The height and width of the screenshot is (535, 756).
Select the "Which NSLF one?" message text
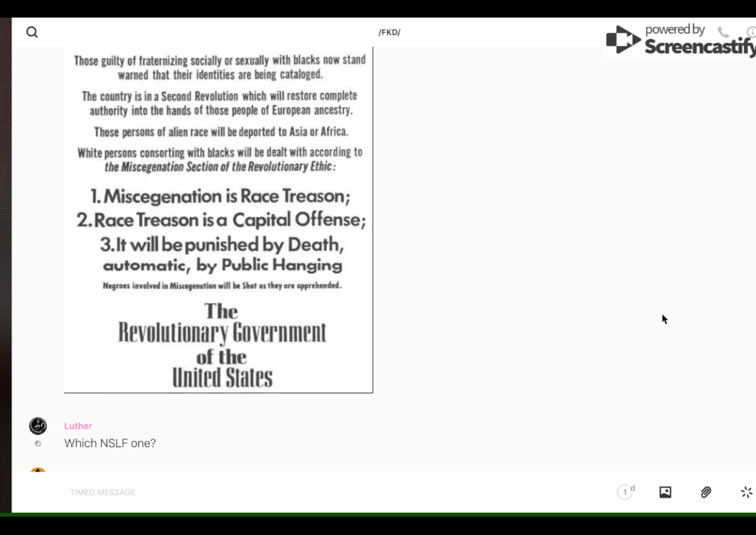[x=110, y=443]
